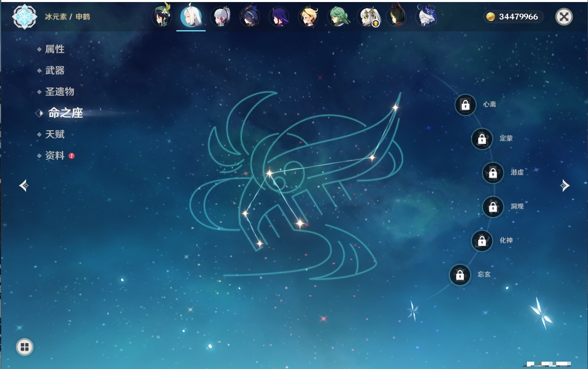Click the locked constellation node 化神

point(482,241)
